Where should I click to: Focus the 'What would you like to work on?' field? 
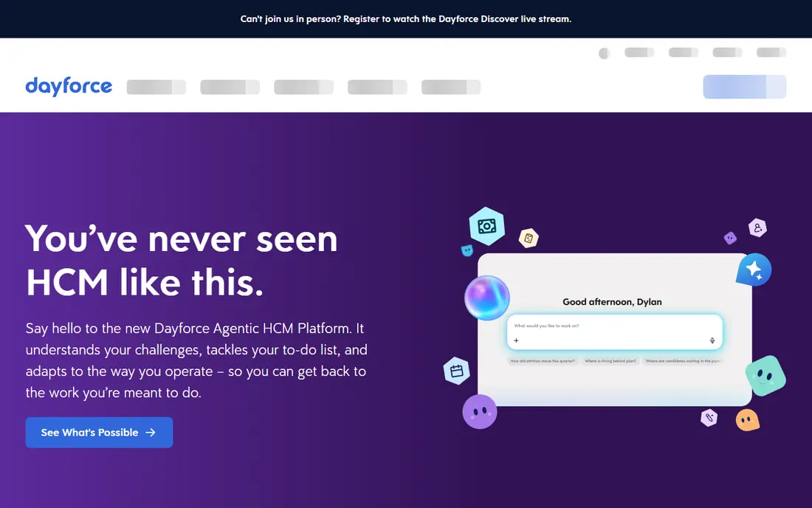(615, 332)
